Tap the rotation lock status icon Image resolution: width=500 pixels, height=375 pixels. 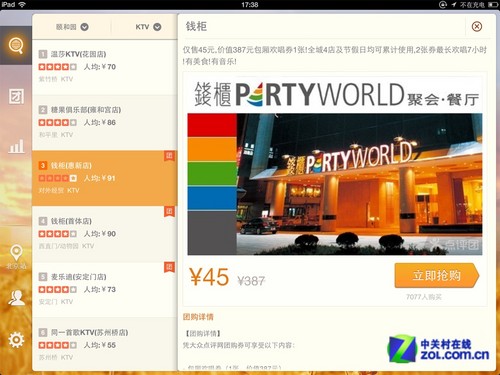tap(443, 5)
